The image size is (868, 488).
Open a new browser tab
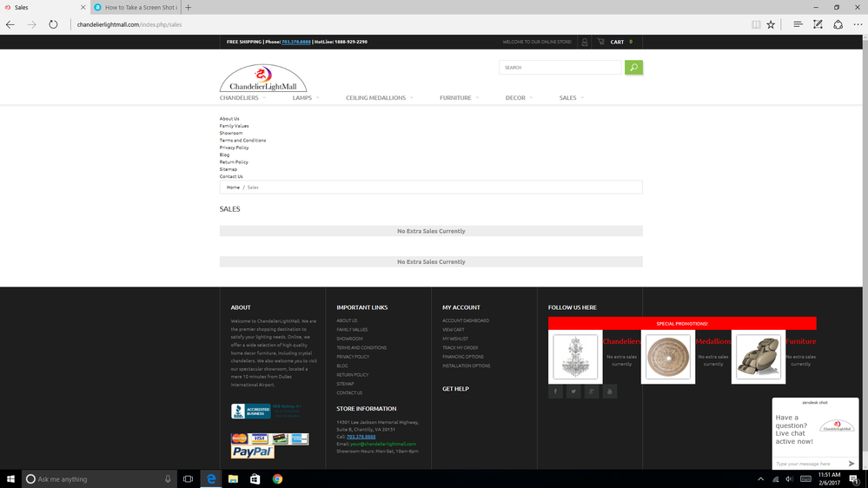[x=189, y=7]
